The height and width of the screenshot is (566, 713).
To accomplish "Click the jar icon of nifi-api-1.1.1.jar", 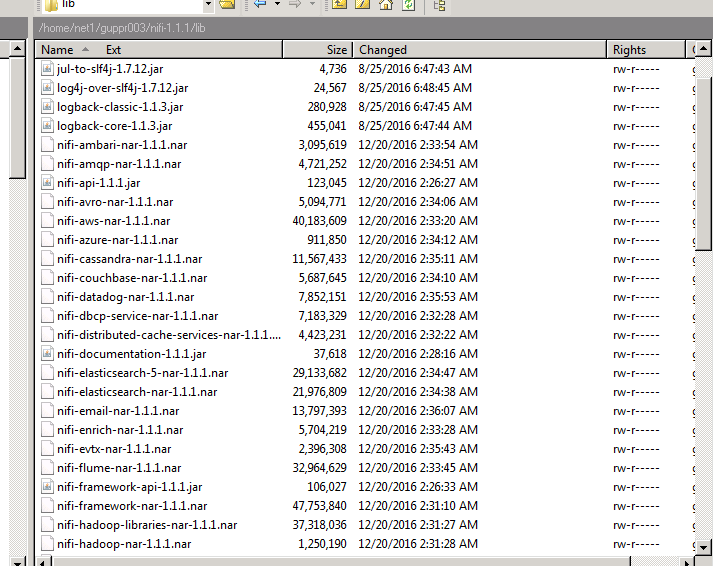I will pyautogui.click(x=47, y=183).
